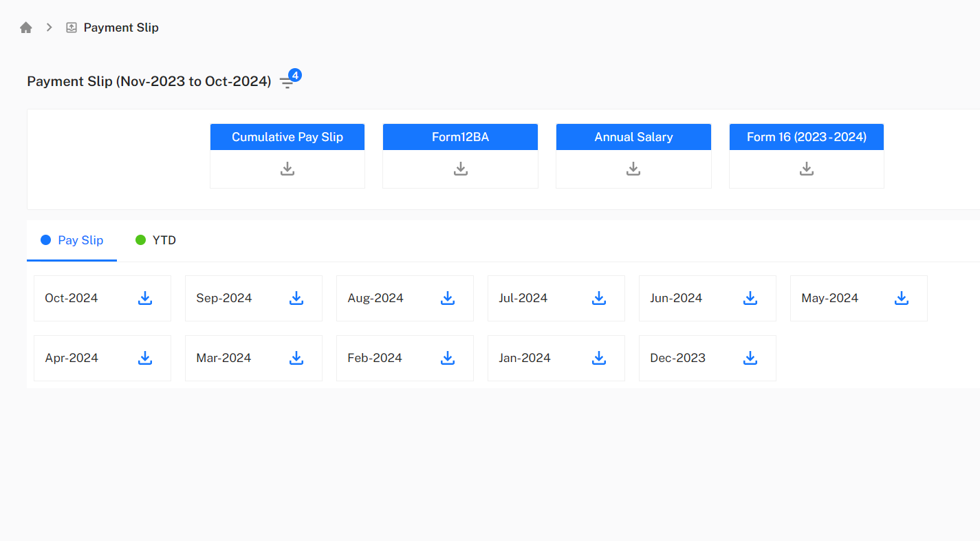Select the Jul-2024 pay slip card
This screenshot has height=541, width=980.
[x=556, y=298]
